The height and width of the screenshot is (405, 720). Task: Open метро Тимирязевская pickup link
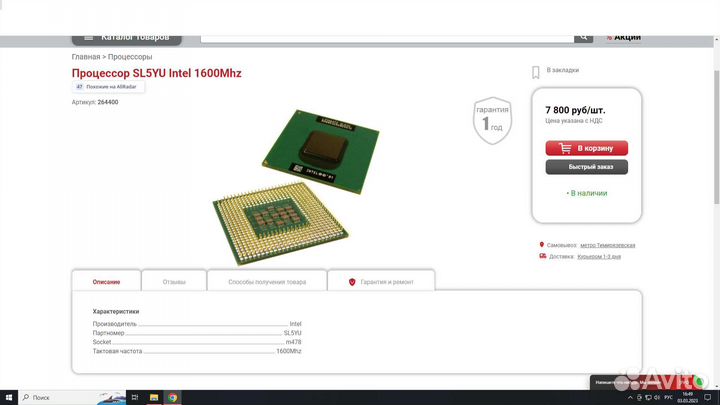[608, 245]
